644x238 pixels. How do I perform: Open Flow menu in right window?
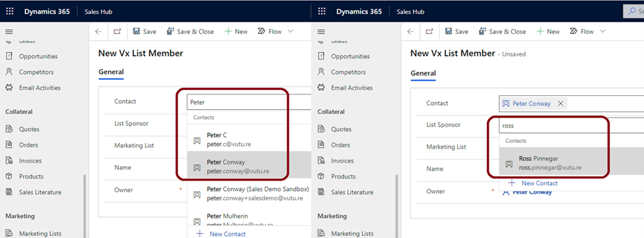pyautogui.click(x=582, y=31)
